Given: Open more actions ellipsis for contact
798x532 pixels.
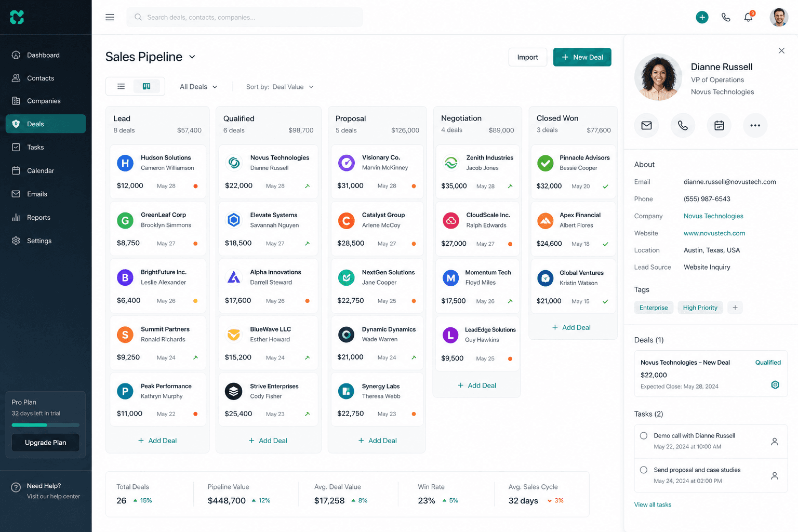Looking at the screenshot, I should (755, 125).
